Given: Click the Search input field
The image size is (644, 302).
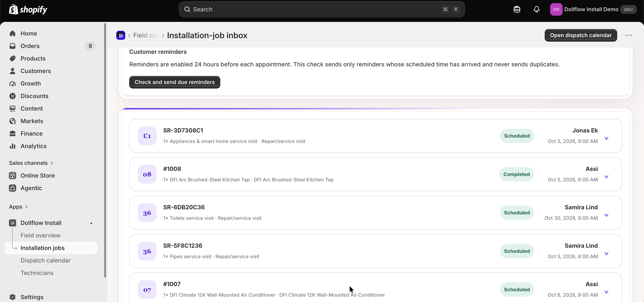Looking at the screenshot, I should 322,9.
